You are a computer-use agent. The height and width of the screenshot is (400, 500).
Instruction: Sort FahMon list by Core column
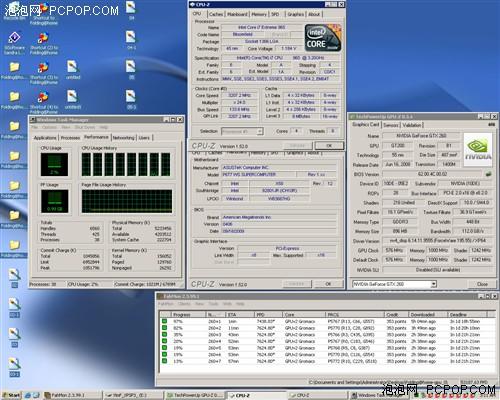click(x=304, y=314)
